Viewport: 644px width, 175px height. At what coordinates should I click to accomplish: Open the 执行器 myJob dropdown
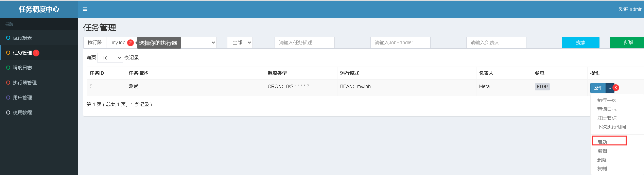click(x=161, y=42)
